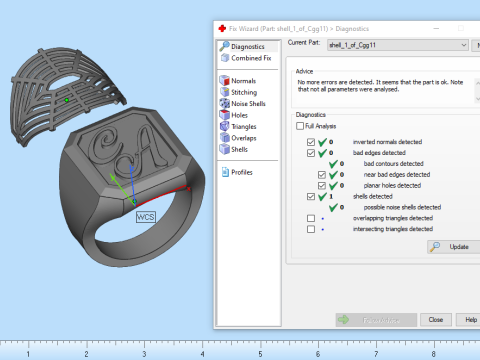Viewport: 480px width, 360px height.
Task: Click the red edge on ring
Action: pos(161,195)
